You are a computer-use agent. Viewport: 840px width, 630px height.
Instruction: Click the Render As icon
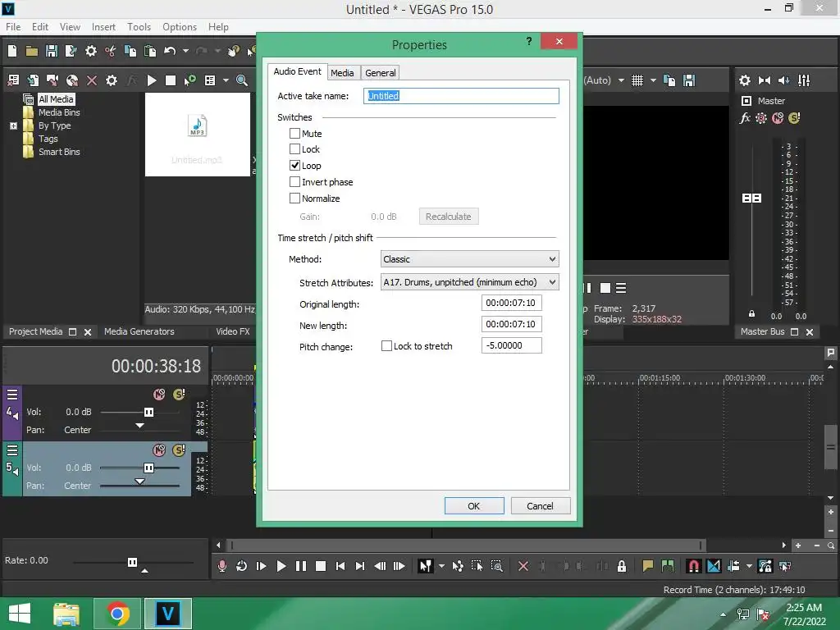click(x=71, y=51)
